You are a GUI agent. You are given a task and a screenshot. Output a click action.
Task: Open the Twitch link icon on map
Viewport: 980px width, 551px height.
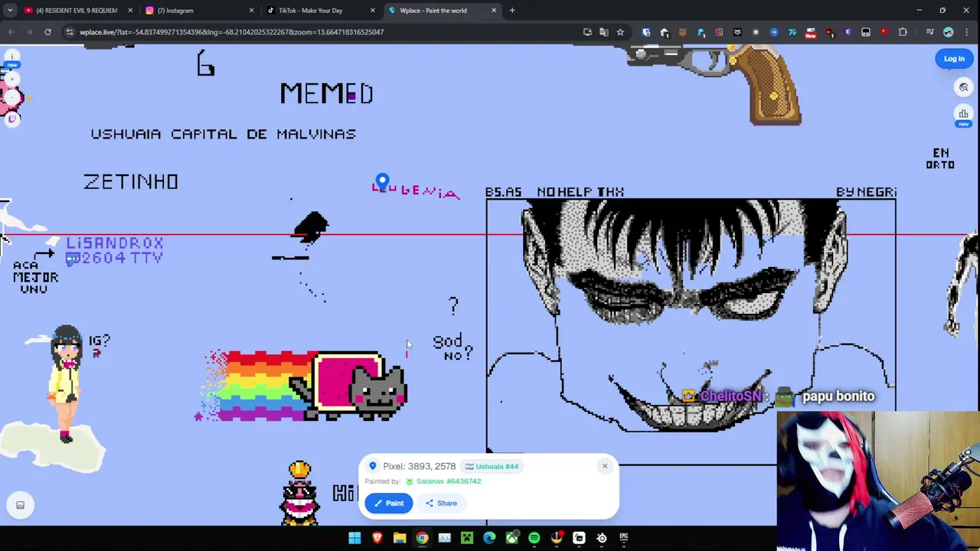click(11, 118)
